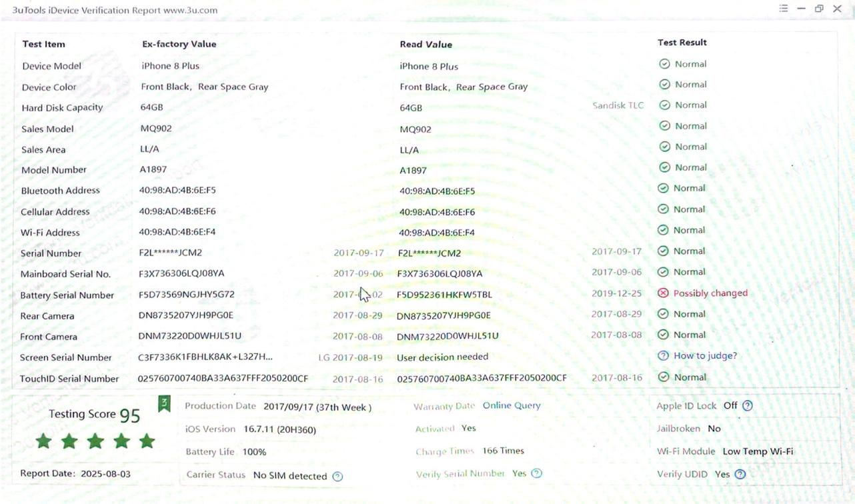Viewport: 855px width, 504px height.
Task: Click the green check icon for Front Camera
Action: tap(663, 335)
